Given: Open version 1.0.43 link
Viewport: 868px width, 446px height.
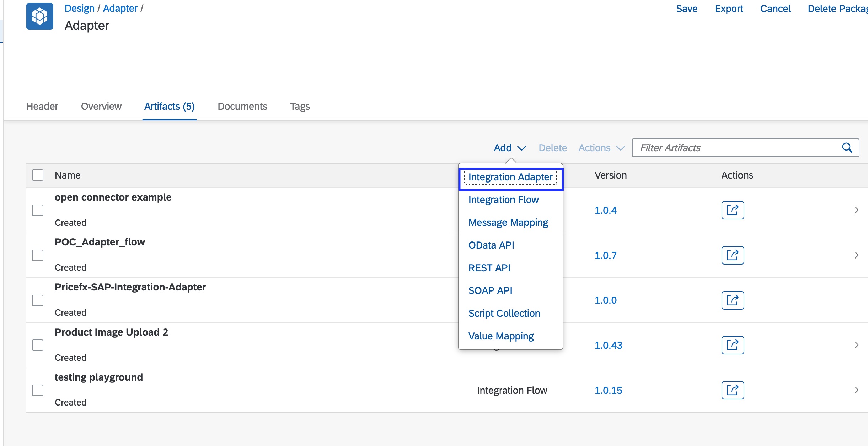Looking at the screenshot, I should coord(608,345).
